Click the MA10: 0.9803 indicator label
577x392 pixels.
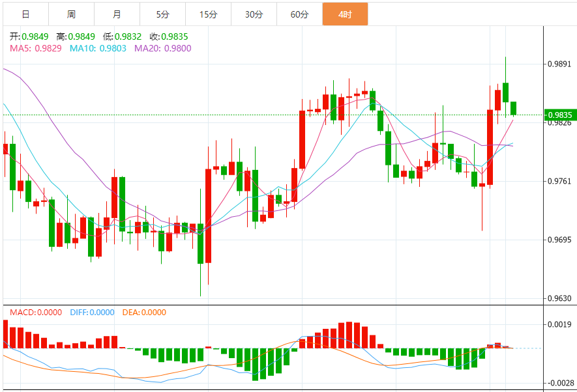pyautogui.click(x=98, y=48)
